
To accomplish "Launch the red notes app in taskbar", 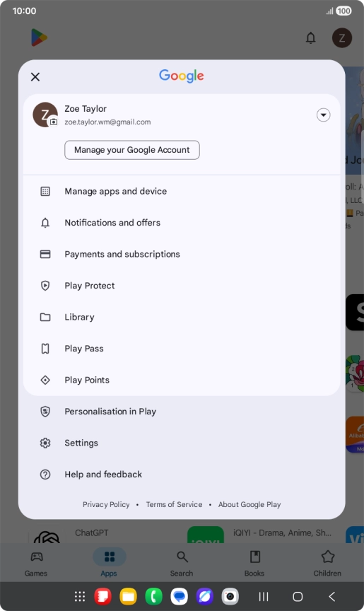I will [102, 596].
